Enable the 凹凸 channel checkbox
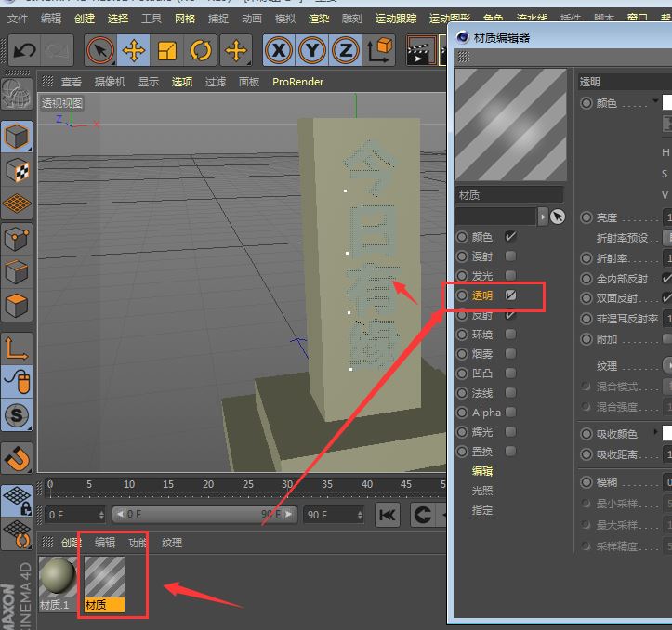This screenshot has width=672, height=630. tap(510, 373)
